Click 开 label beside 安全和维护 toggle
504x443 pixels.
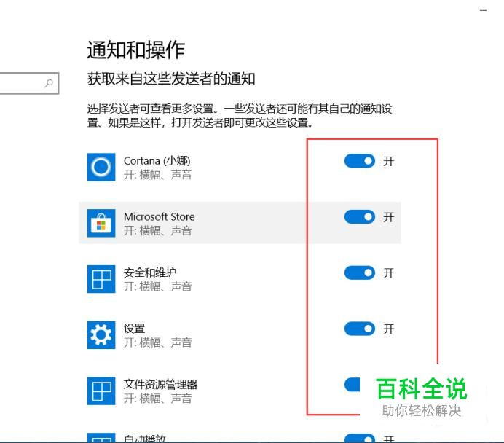pos(389,273)
